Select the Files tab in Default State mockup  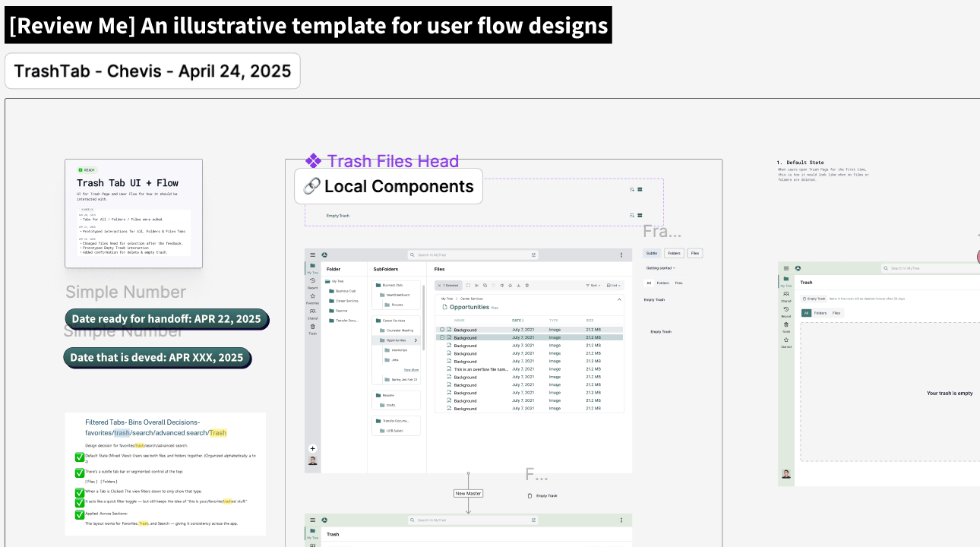pos(836,313)
